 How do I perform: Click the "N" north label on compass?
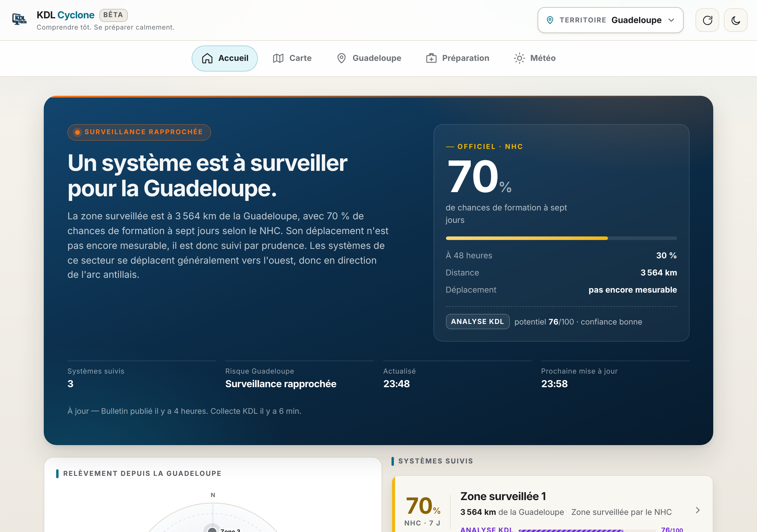click(213, 495)
